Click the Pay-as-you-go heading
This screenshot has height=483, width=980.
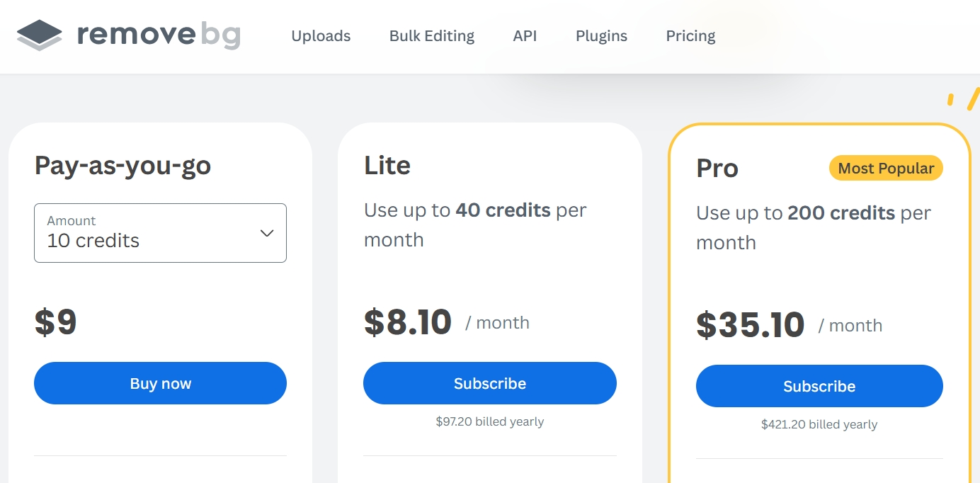tap(122, 165)
